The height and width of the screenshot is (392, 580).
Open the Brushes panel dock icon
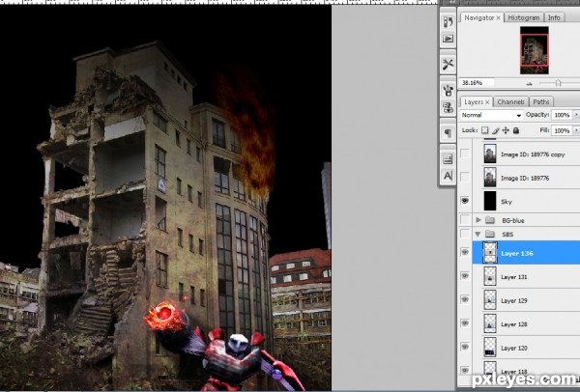(x=448, y=90)
